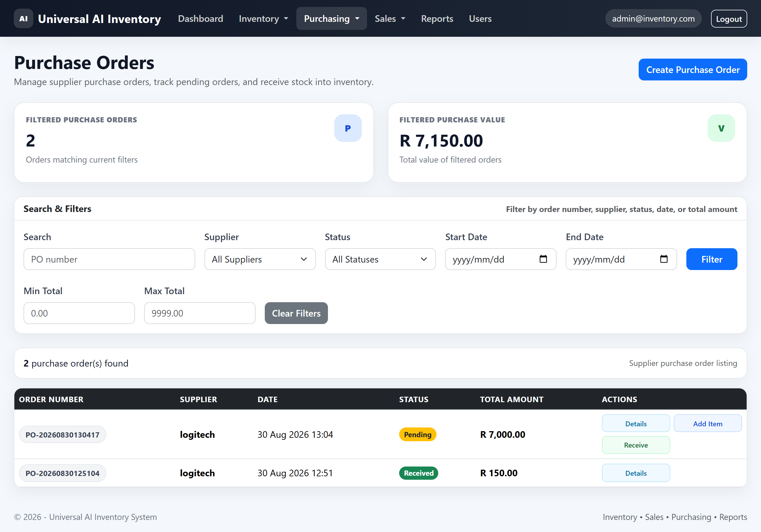Click the admin@inventory.com user badge
Screen dimensions: 761x532
pos(653,19)
